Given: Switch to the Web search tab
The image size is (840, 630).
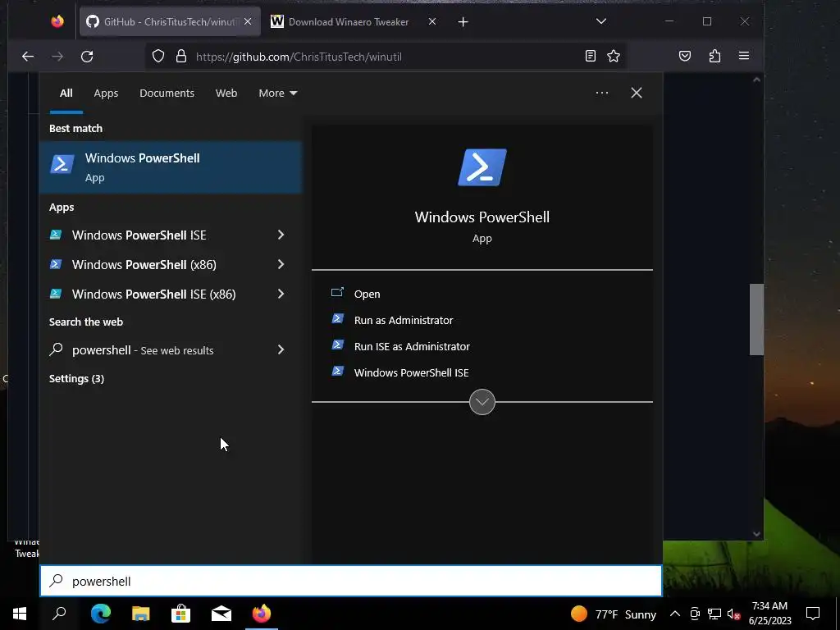Looking at the screenshot, I should [226, 94].
